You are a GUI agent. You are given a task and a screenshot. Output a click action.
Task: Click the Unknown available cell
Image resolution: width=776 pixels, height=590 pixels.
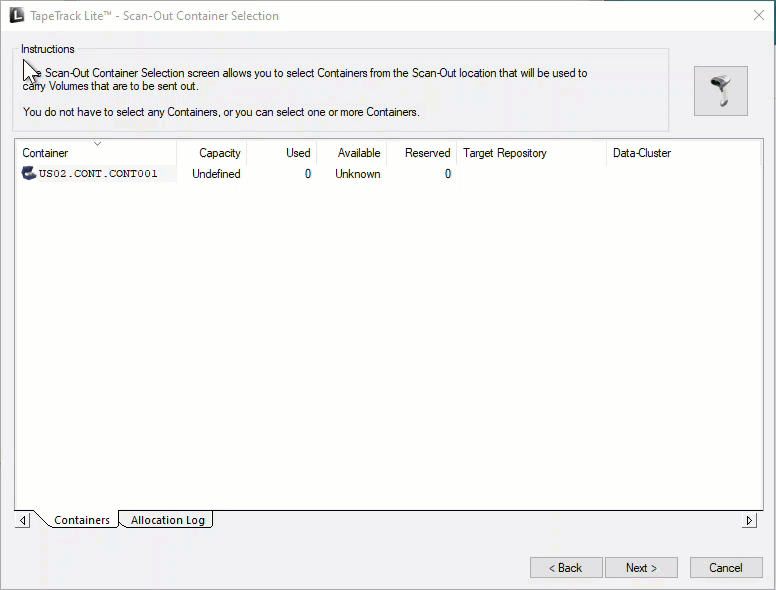coord(358,174)
